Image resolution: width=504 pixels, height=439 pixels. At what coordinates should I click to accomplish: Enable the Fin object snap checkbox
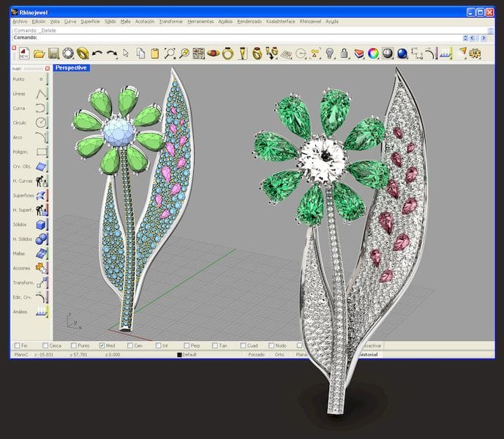16,345
